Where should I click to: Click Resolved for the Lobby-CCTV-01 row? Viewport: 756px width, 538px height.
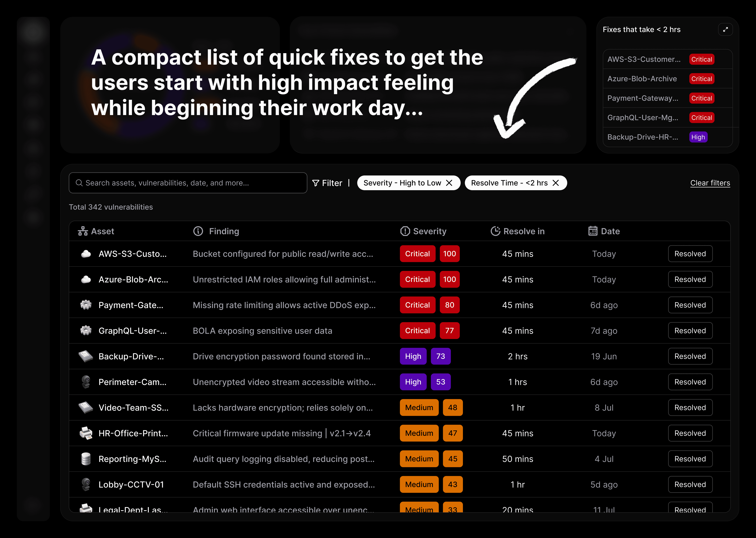(690, 484)
